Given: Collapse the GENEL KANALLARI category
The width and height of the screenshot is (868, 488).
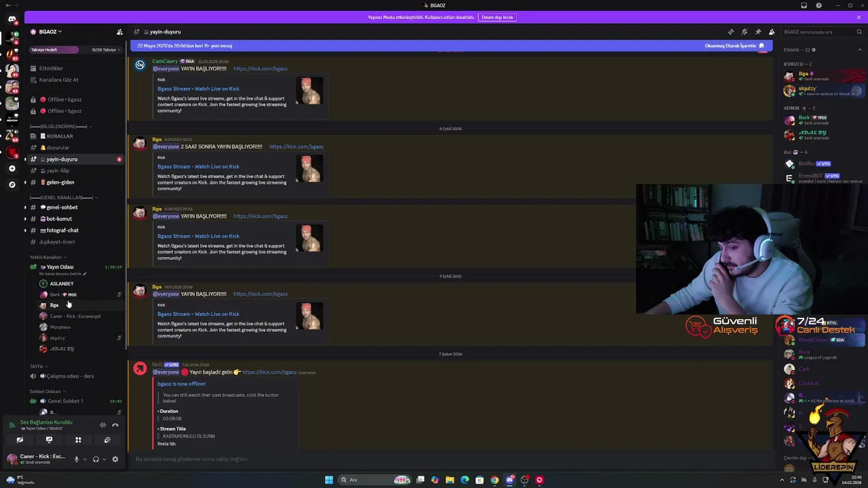Looking at the screenshot, I should [62, 197].
